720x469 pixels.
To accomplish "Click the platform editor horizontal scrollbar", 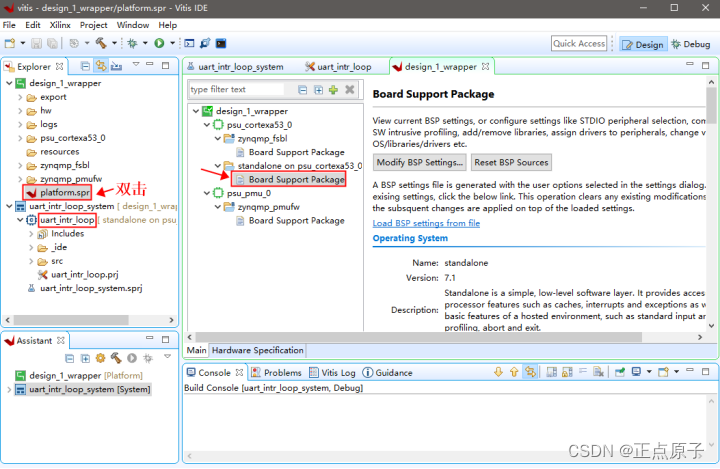I will point(418,337).
